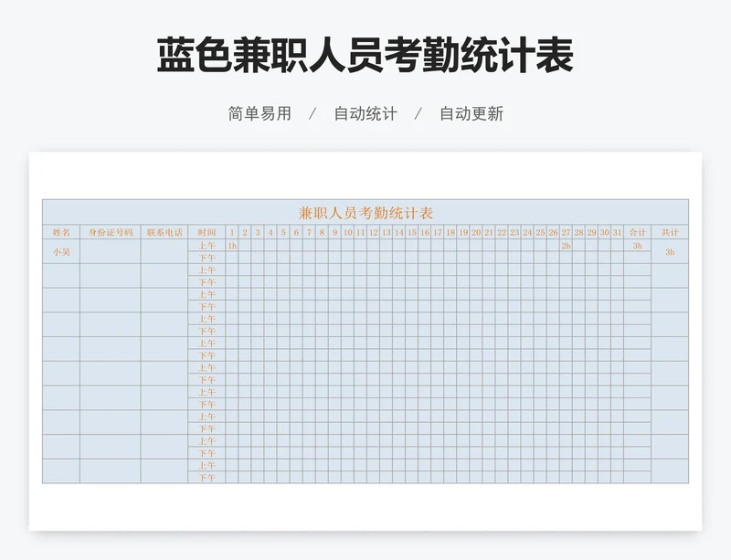This screenshot has height=560, width=731.
Task: Select day 26 column header
Action: (x=553, y=232)
